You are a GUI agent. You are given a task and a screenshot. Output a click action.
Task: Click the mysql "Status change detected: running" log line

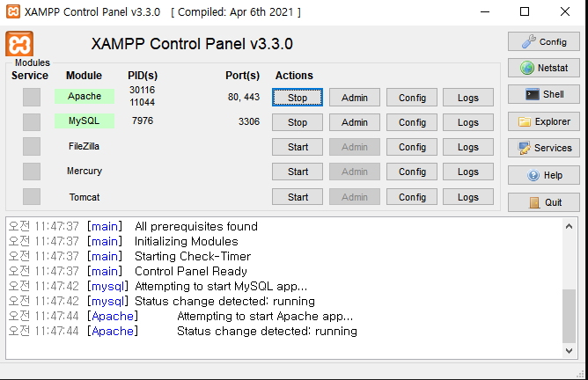pyautogui.click(x=224, y=302)
